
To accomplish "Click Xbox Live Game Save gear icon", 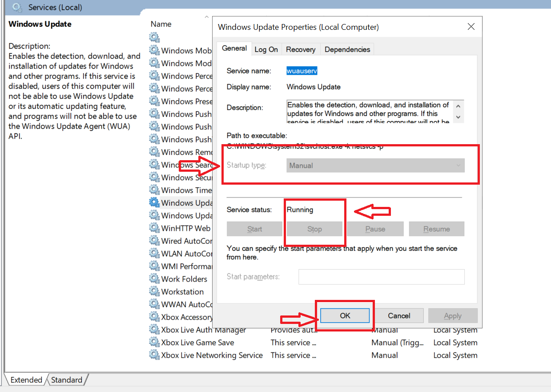I will pos(154,342).
